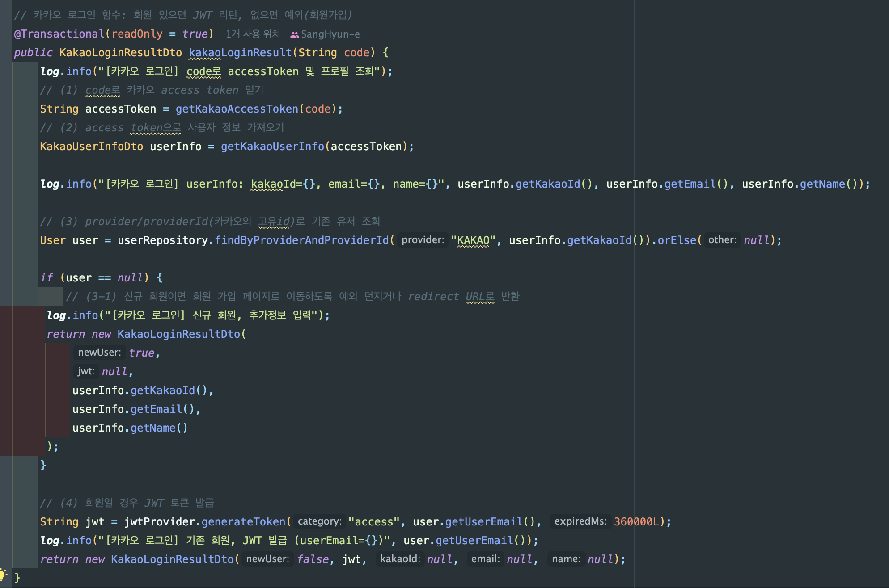Screen dimensions: 889x588
Task: Click the lightbulb quick-fix icon
Action: click(3, 575)
